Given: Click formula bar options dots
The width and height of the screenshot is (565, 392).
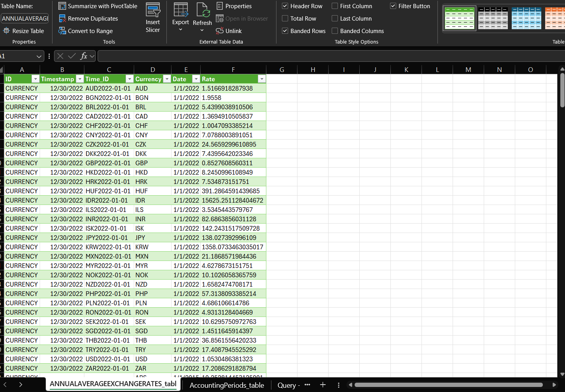Looking at the screenshot, I should click(x=49, y=56).
